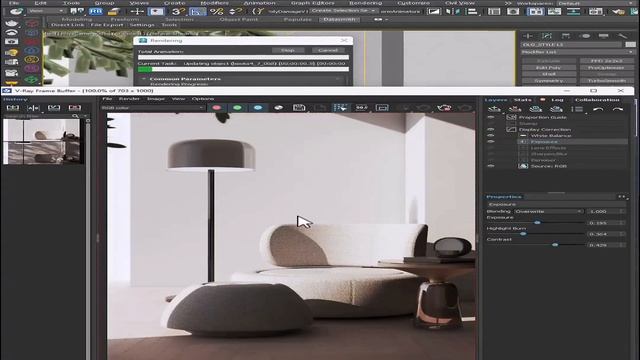This screenshot has width=640, height=360.
Task: Toggle visibility eye of Display Correction layer
Action: [x=491, y=129]
